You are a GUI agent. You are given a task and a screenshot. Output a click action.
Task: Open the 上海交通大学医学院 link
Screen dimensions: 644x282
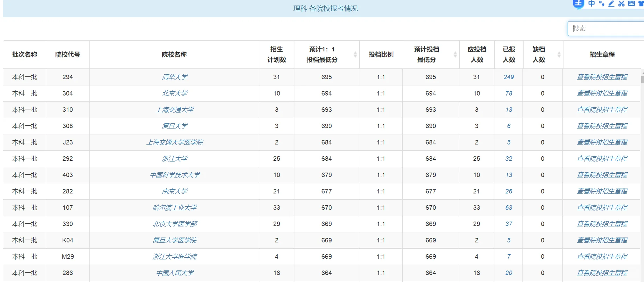pos(175,142)
